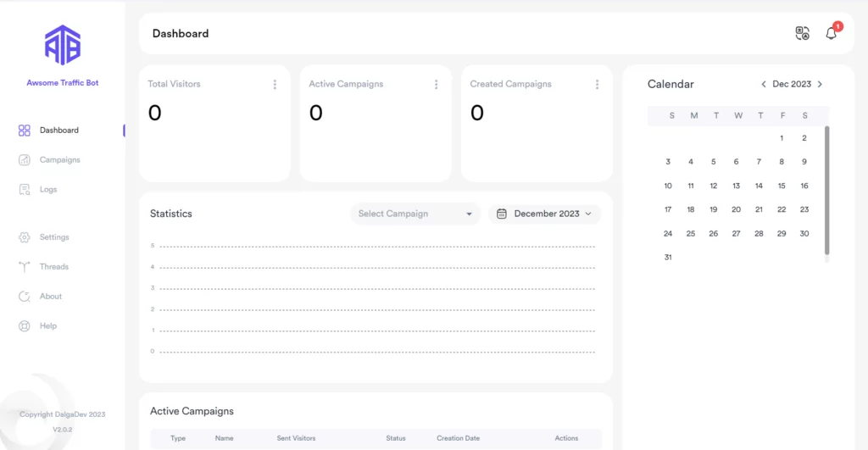The height and width of the screenshot is (450, 868).
Task: Click the language translate icon in header
Action: 802,34
